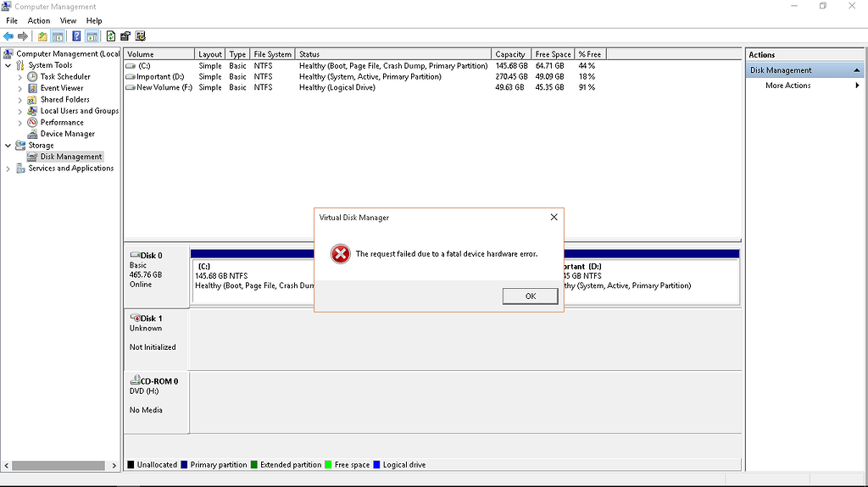
Task: Click the drive icon beside New Volume (F:)
Action: [131, 87]
